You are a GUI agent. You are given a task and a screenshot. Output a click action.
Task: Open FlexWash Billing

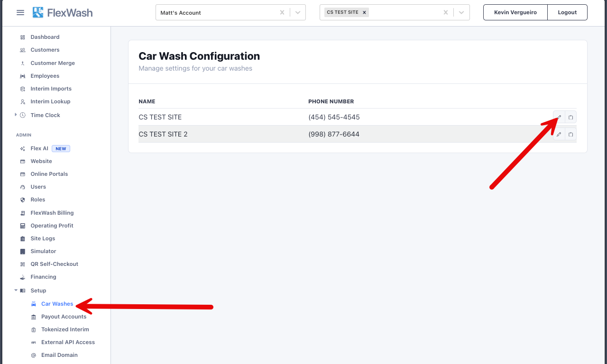click(52, 213)
